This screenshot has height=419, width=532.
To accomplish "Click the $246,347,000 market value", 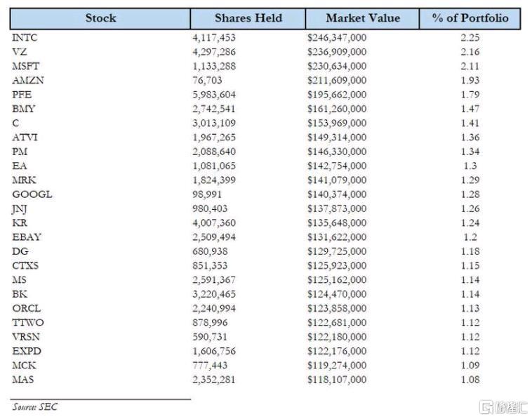I will pos(337,38).
